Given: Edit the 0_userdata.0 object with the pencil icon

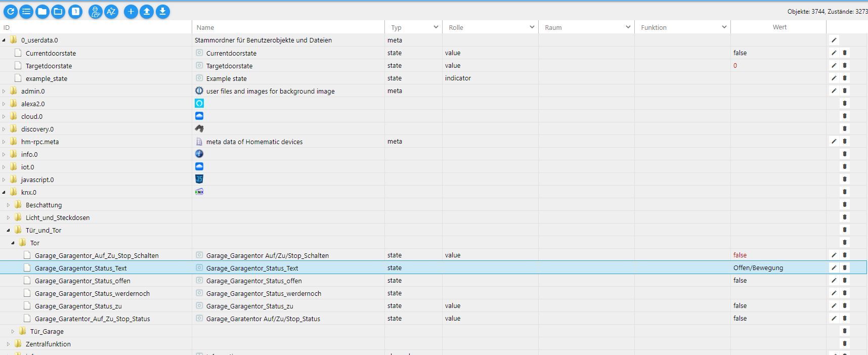Looking at the screenshot, I should [834, 40].
